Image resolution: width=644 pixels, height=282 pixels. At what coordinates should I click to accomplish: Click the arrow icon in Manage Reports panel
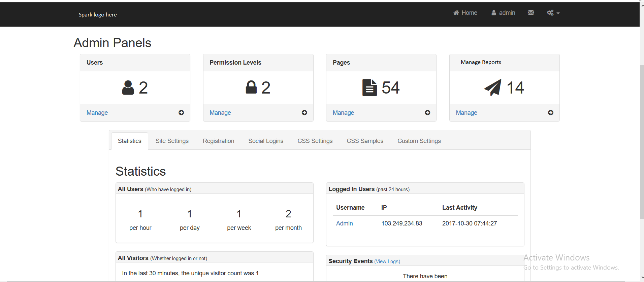point(551,113)
